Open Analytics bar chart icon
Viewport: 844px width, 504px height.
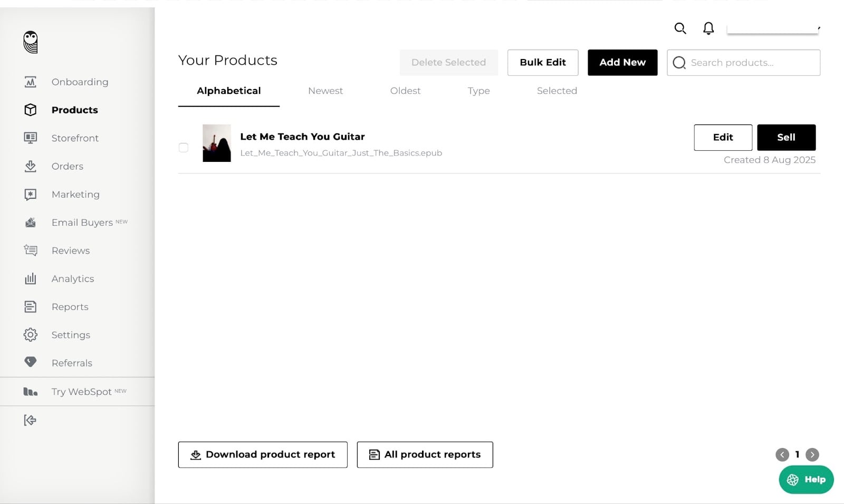click(31, 278)
